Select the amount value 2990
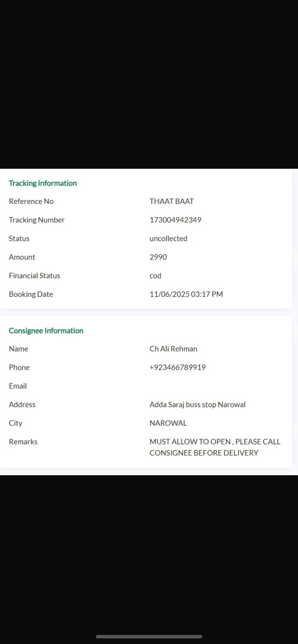Screen dimensions: 298x644 pos(158,257)
